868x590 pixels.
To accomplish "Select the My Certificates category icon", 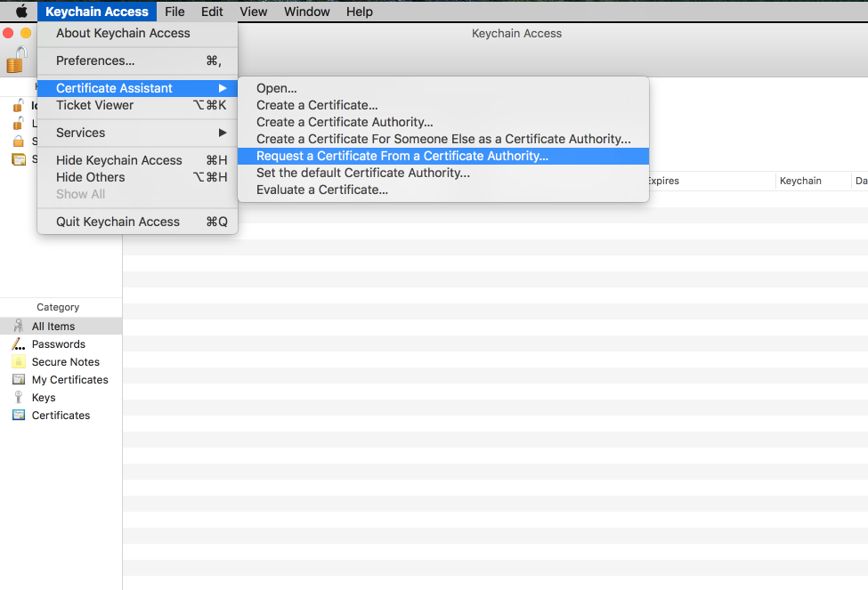I will (19, 379).
